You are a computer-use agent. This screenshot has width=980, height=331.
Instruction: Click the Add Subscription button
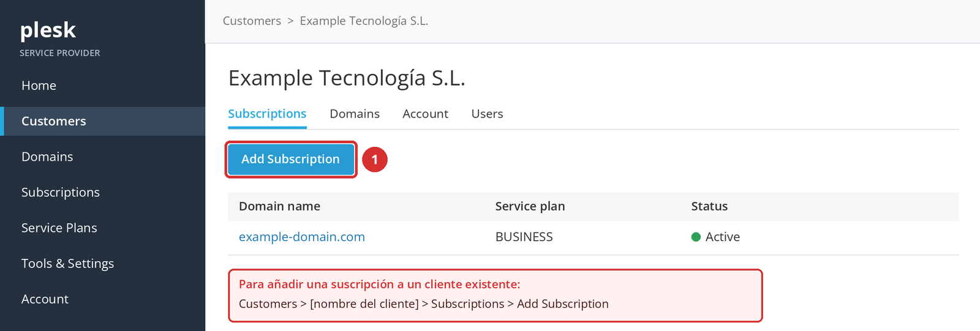pos(291,159)
